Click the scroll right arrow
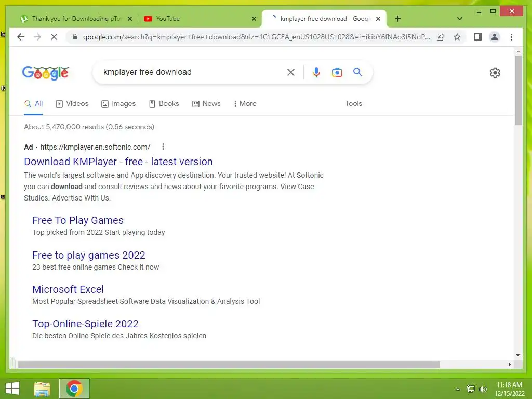This screenshot has width=532, height=399. (x=510, y=364)
